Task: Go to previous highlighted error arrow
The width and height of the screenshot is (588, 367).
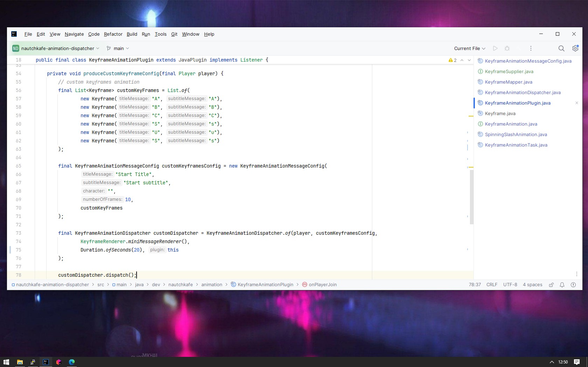Action: pos(462,60)
